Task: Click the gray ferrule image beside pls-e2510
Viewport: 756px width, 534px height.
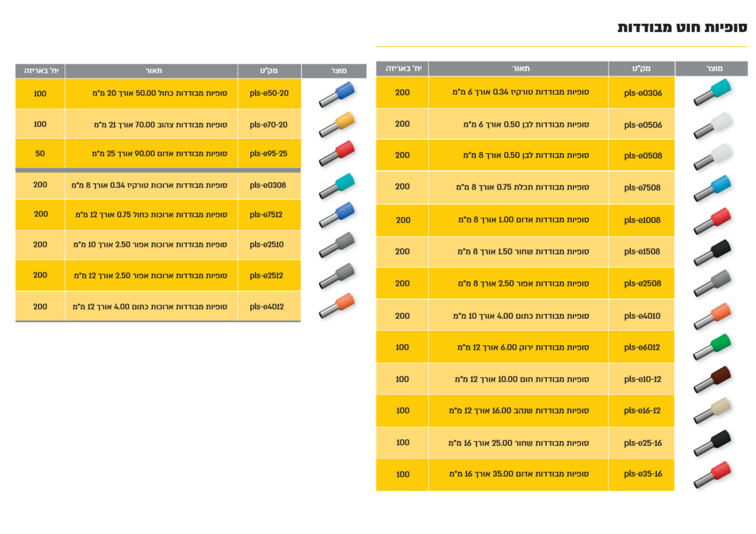Action: [337, 245]
